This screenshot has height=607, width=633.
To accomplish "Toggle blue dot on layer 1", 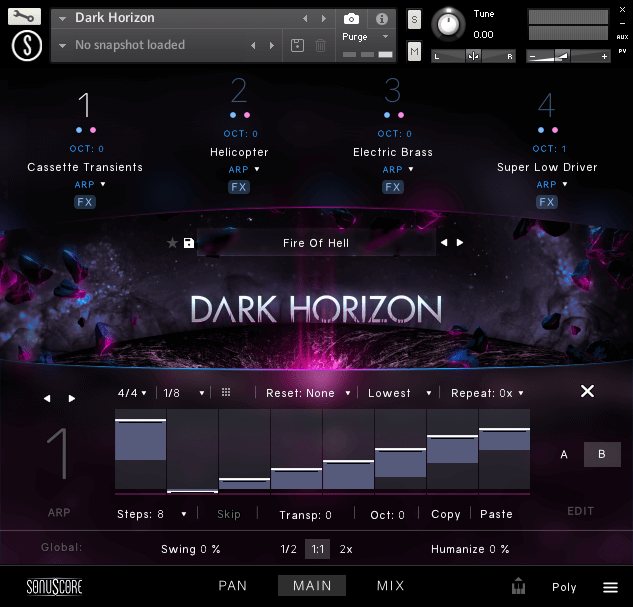I will coord(79,130).
